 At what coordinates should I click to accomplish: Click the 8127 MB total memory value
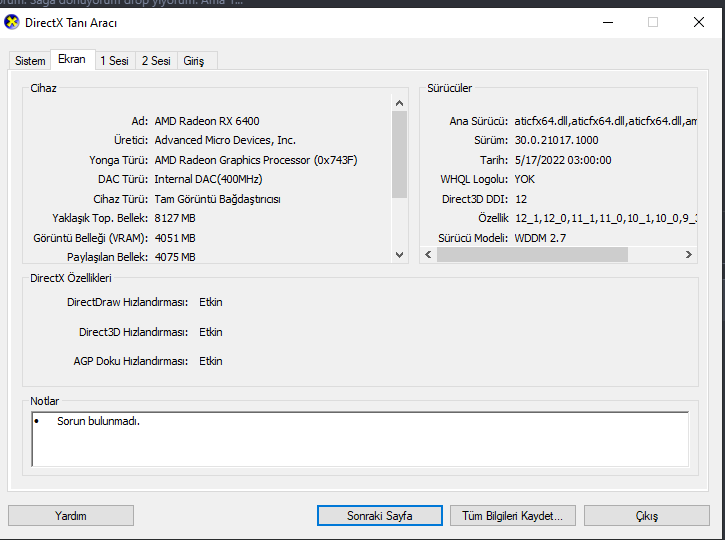coord(175,218)
